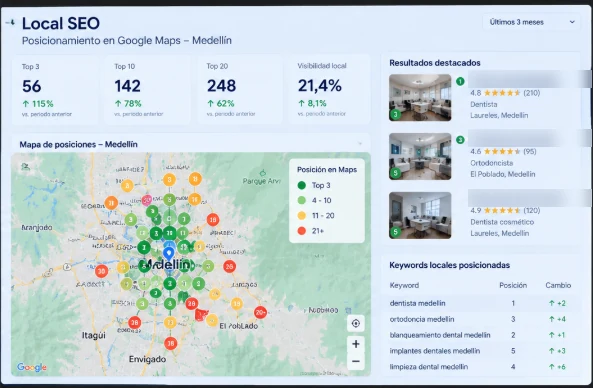This screenshot has width=593, height=388.
Task: Select the red 25 map marker
Action: point(229,267)
